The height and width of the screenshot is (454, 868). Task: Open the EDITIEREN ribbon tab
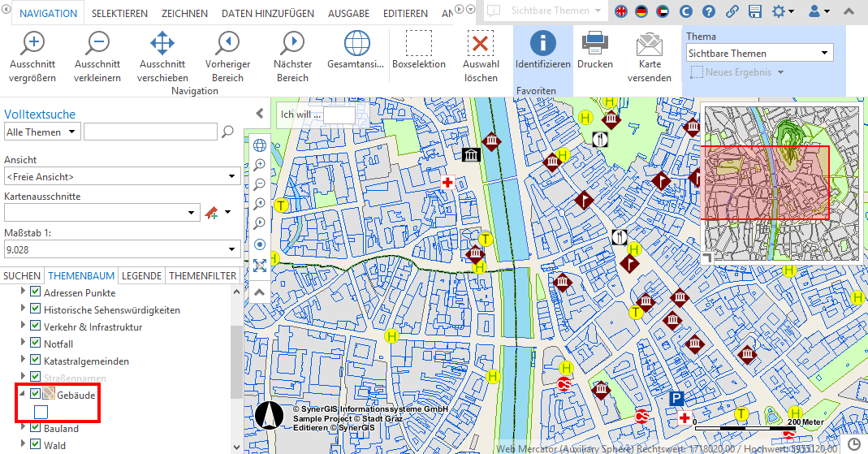(x=405, y=13)
